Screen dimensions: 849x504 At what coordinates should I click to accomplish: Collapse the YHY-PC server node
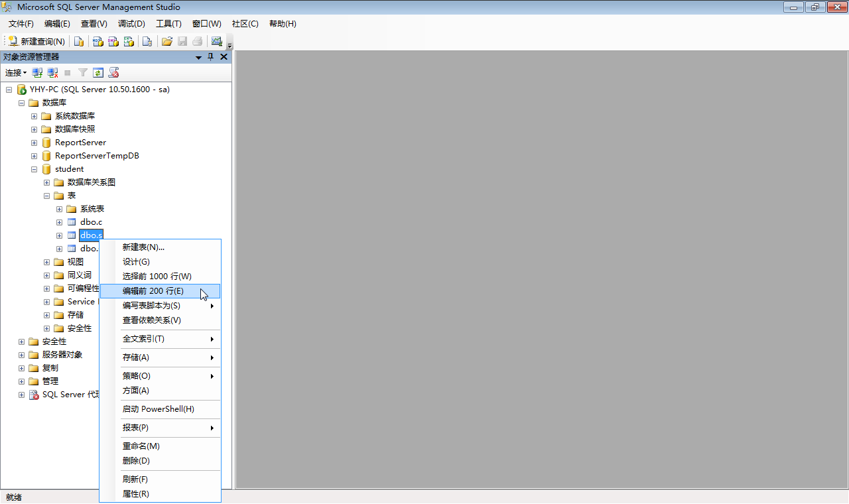click(x=9, y=90)
